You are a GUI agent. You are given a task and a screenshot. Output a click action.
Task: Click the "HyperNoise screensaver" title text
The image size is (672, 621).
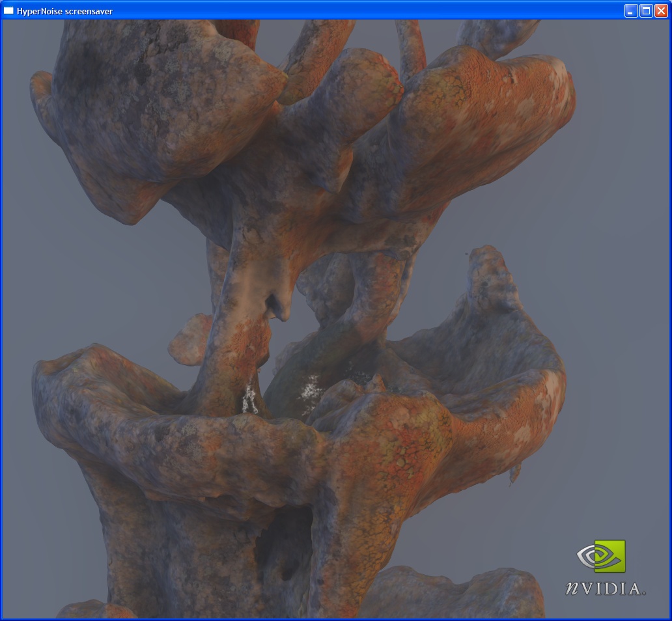64,11
